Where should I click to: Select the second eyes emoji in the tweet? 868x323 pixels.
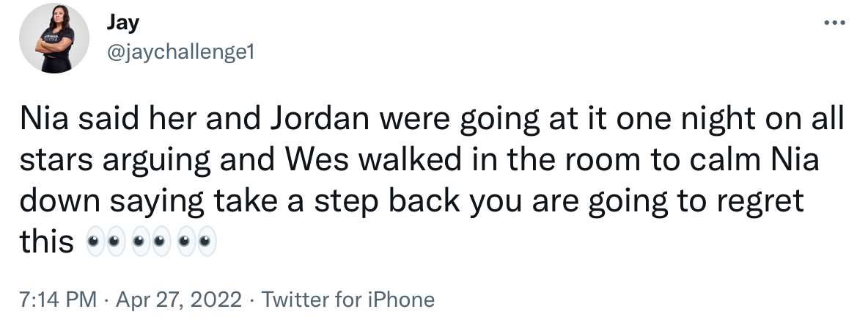coord(150,242)
